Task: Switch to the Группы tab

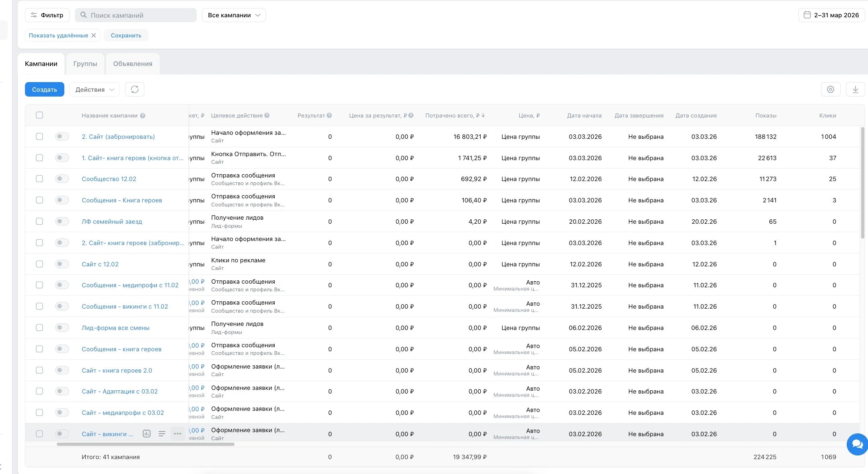Action: pos(85,64)
